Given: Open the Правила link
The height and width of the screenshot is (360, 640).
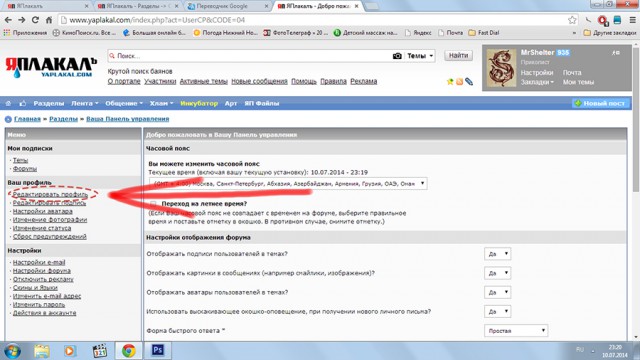Looking at the screenshot, I should 333,82.
